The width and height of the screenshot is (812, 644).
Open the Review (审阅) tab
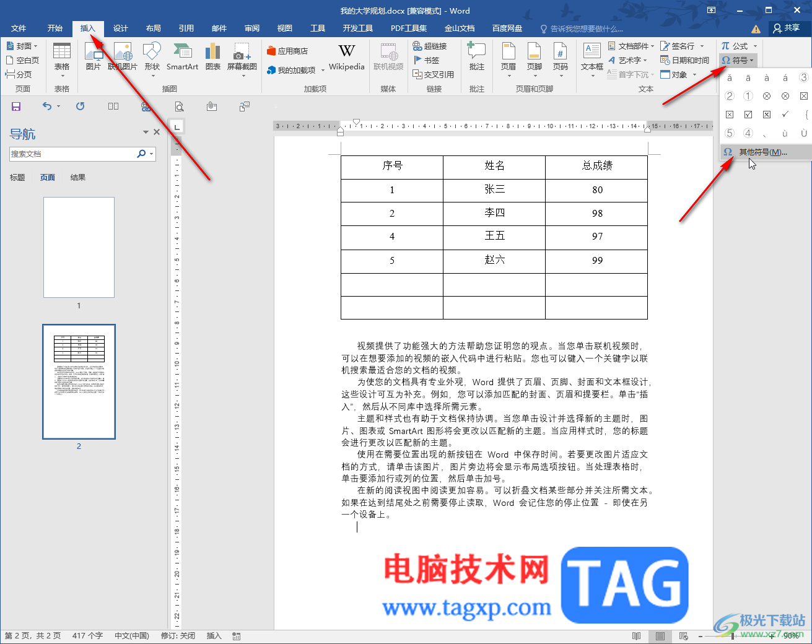pyautogui.click(x=252, y=28)
